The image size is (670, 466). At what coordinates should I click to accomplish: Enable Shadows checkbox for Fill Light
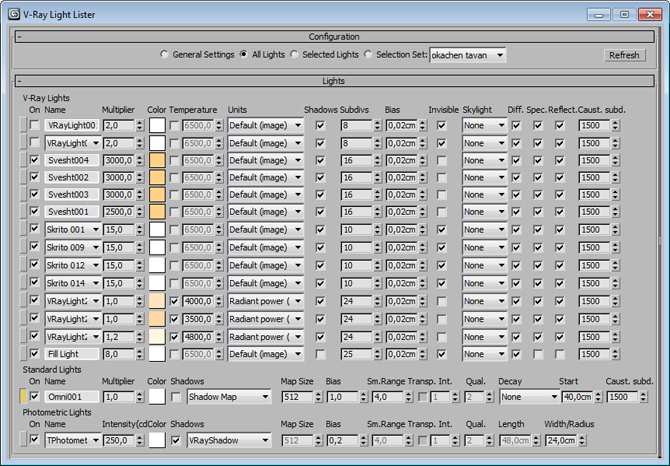320,354
